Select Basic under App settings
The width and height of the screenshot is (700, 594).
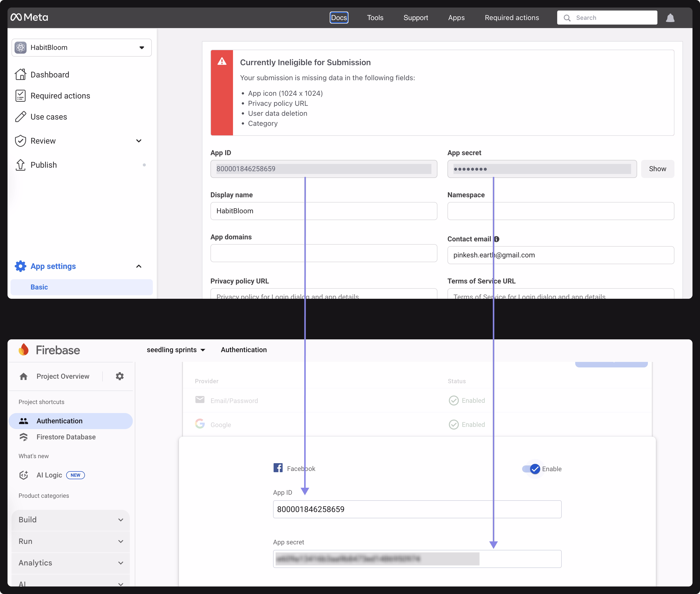[x=39, y=287]
